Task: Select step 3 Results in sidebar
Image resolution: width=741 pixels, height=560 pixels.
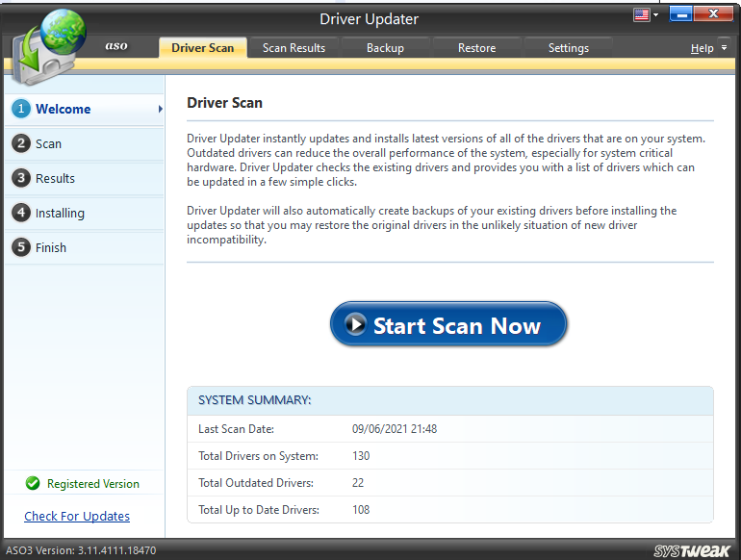Action: pyautogui.click(x=84, y=178)
